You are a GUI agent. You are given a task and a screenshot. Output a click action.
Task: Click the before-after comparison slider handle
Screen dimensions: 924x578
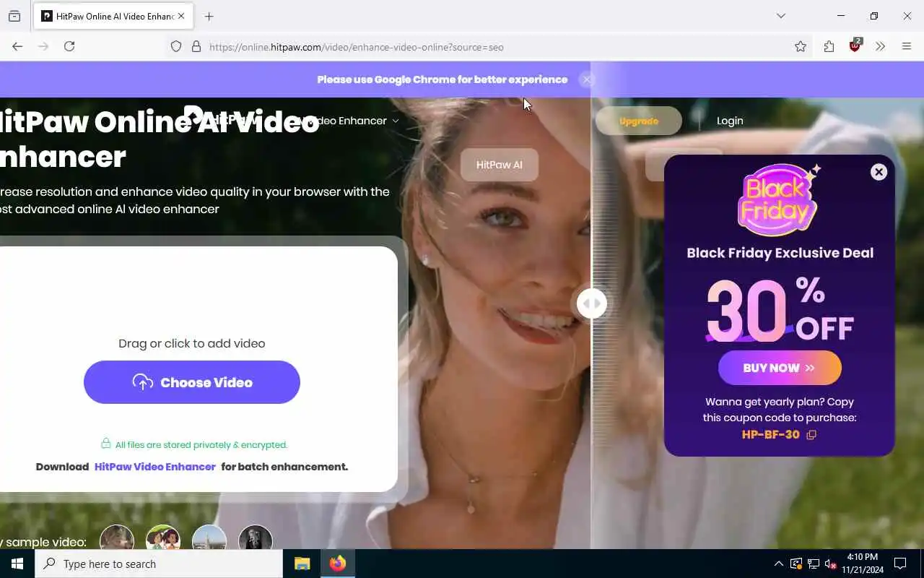click(591, 303)
